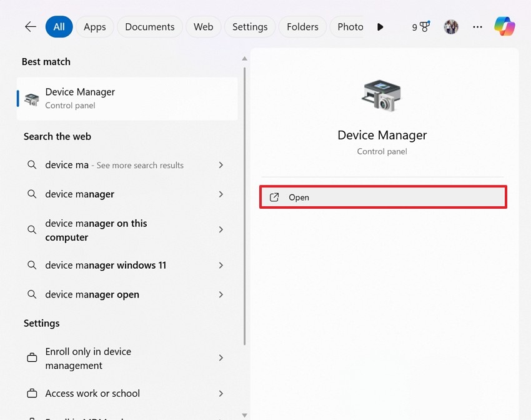This screenshot has height=420, width=531.
Task: Switch to the Documents tab
Action: click(149, 27)
